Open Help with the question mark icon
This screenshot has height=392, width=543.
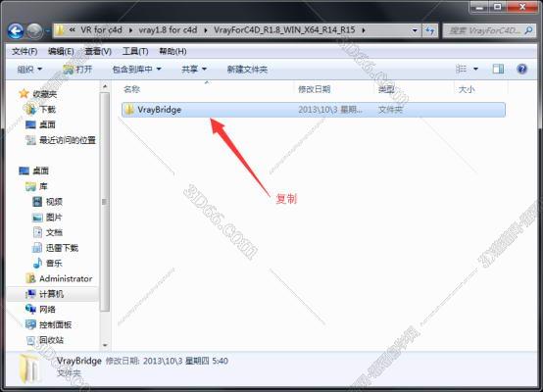click(521, 69)
